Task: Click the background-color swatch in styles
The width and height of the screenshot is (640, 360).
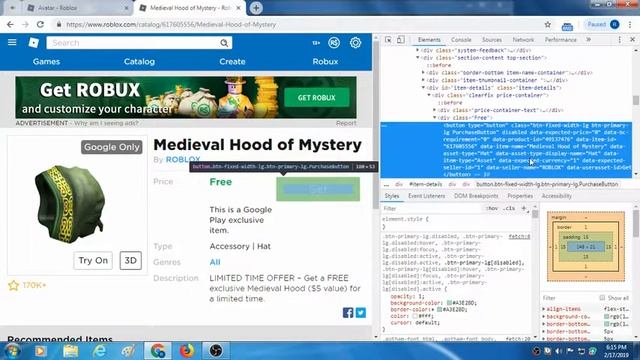Action: click(x=449, y=303)
